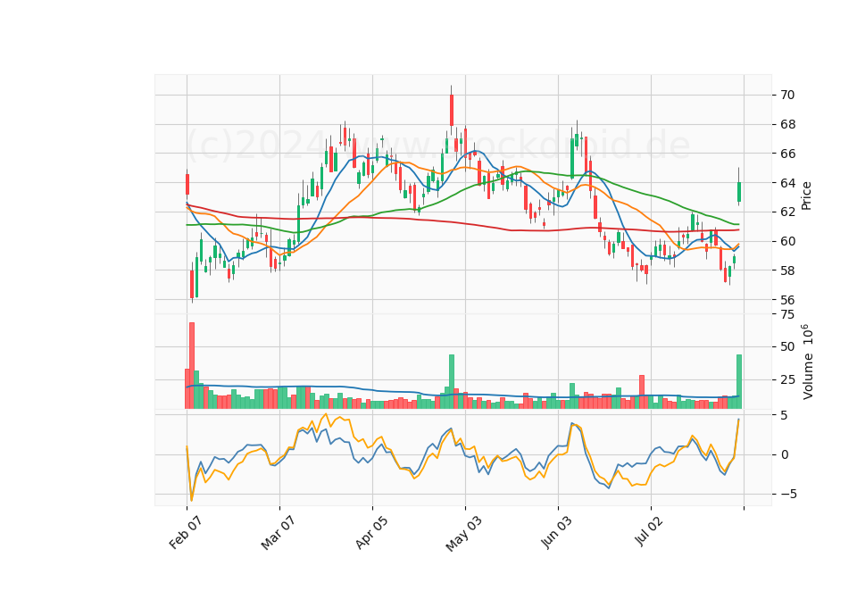Click the Volume 10^6 axis title
The width and height of the screenshot is (857, 616).
tap(807, 362)
